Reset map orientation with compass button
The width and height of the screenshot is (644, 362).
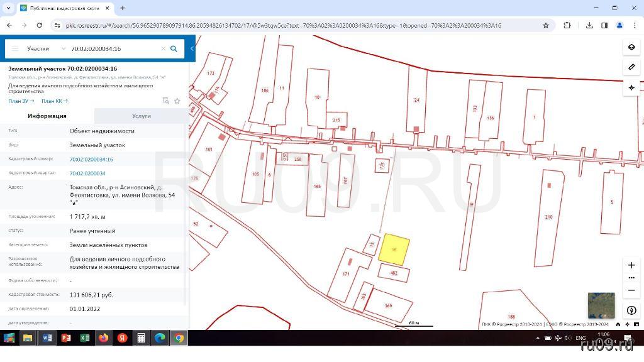pos(631,310)
